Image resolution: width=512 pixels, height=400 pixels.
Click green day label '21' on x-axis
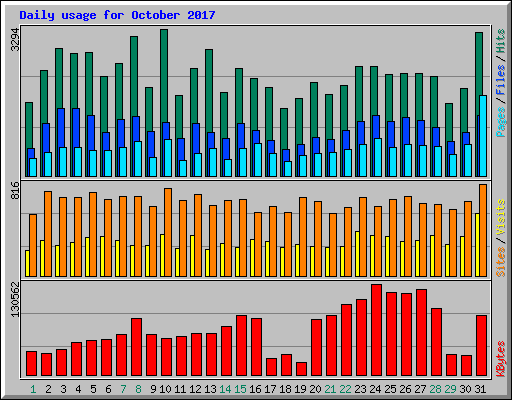tap(330, 389)
